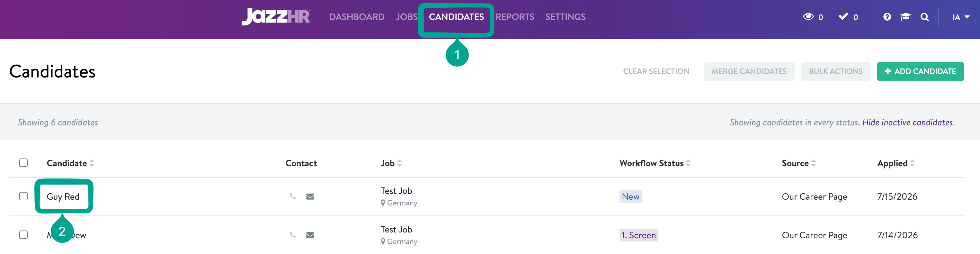
Task: Switch to the Reports tab
Action: (515, 17)
